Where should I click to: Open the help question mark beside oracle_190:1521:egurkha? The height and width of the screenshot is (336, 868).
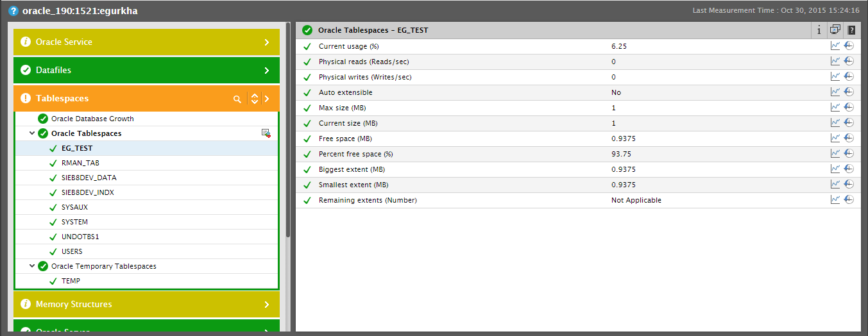pos(13,11)
